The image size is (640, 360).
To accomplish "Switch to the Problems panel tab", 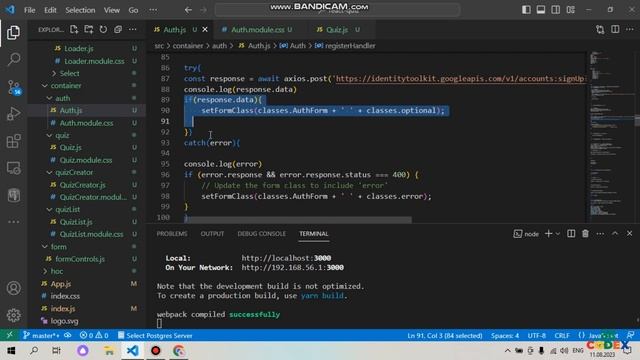I will [x=172, y=233].
